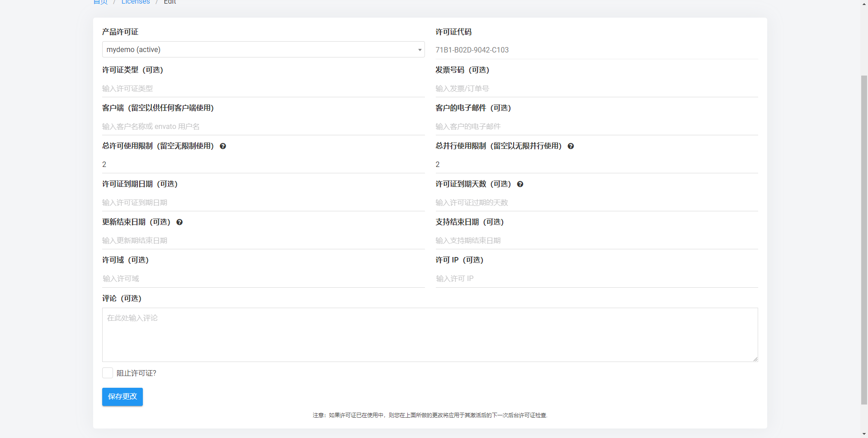Click the page vertical scrollbar thumb
Viewport: 868px width, 438px height.
(x=864, y=240)
